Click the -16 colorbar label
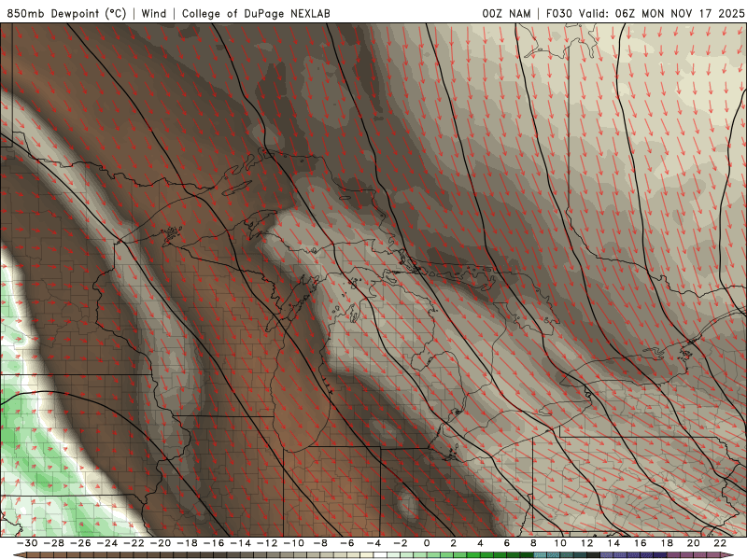The height and width of the screenshot is (560, 747). [214, 543]
